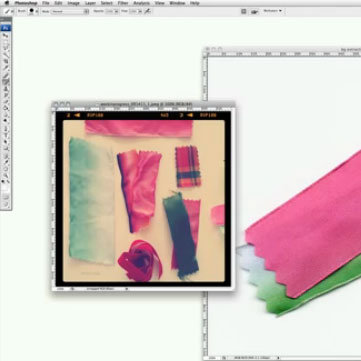Viewport: 361px width, 361px height.
Task: Toggle Quick Mask mode
Action: (x=6, y=197)
